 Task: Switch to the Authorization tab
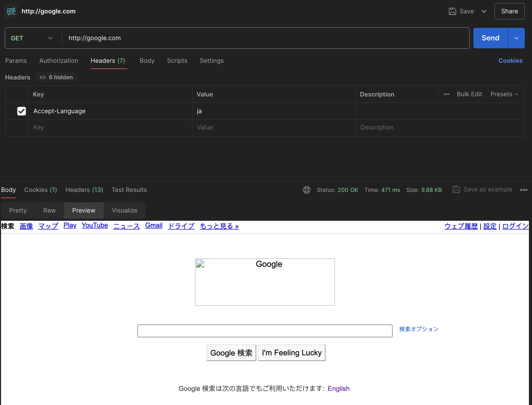59,61
